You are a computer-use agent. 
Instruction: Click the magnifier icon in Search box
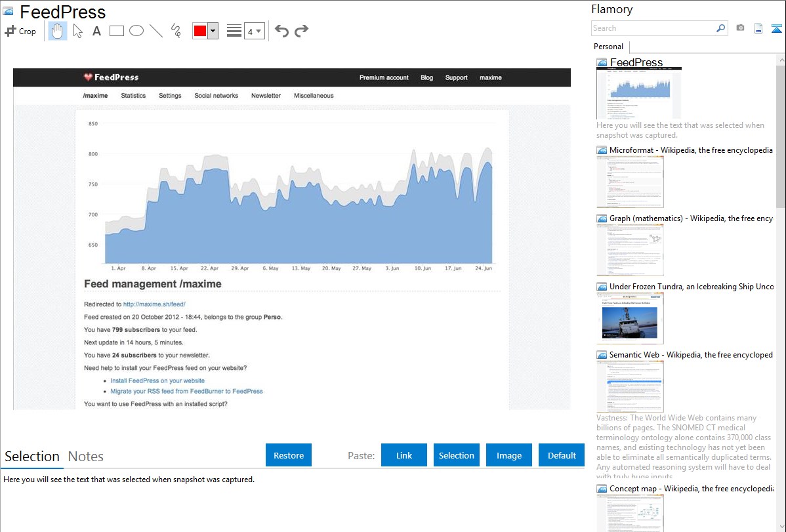click(721, 28)
